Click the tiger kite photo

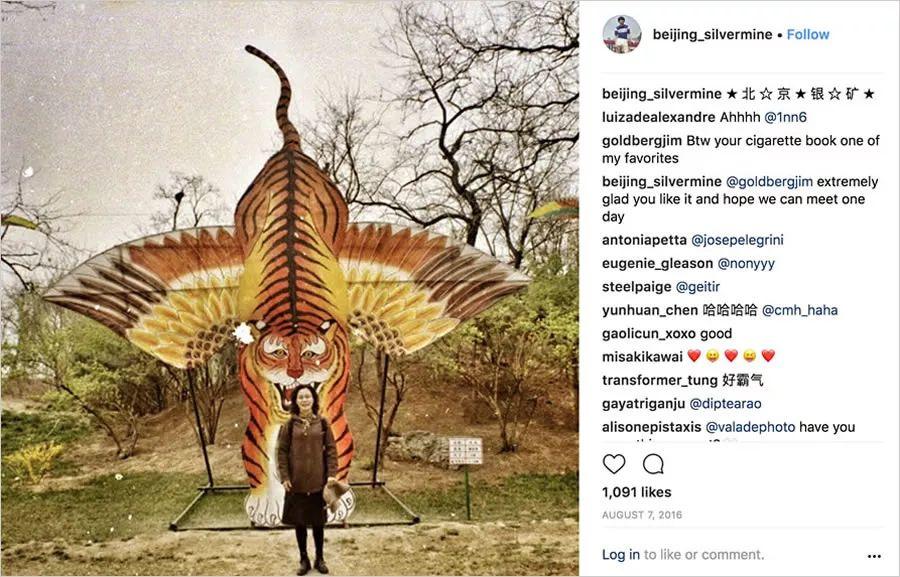tap(289, 288)
